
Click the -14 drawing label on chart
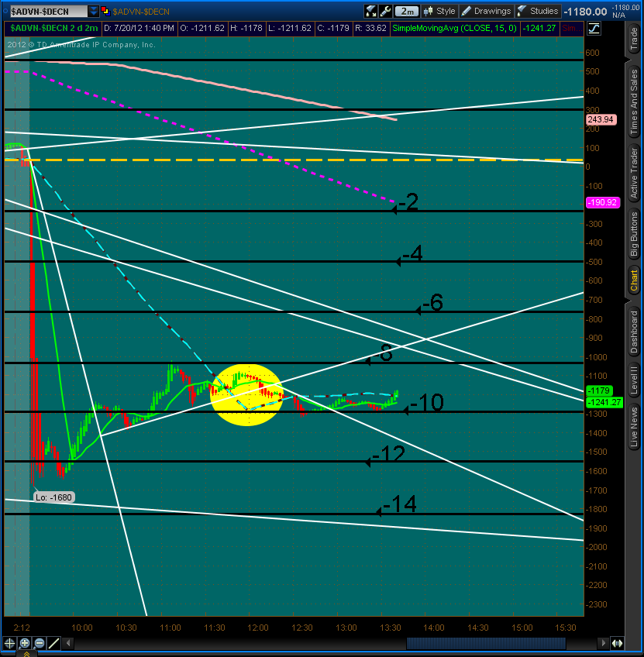click(400, 504)
